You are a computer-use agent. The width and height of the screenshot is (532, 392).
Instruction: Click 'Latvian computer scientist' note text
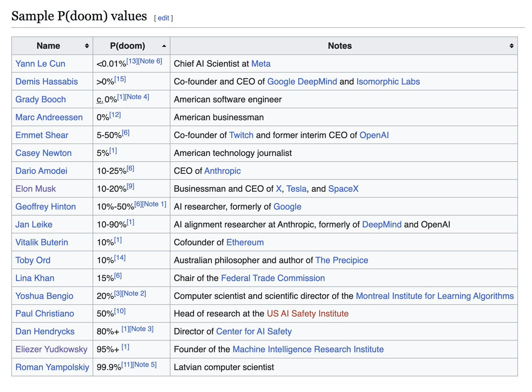click(x=224, y=367)
